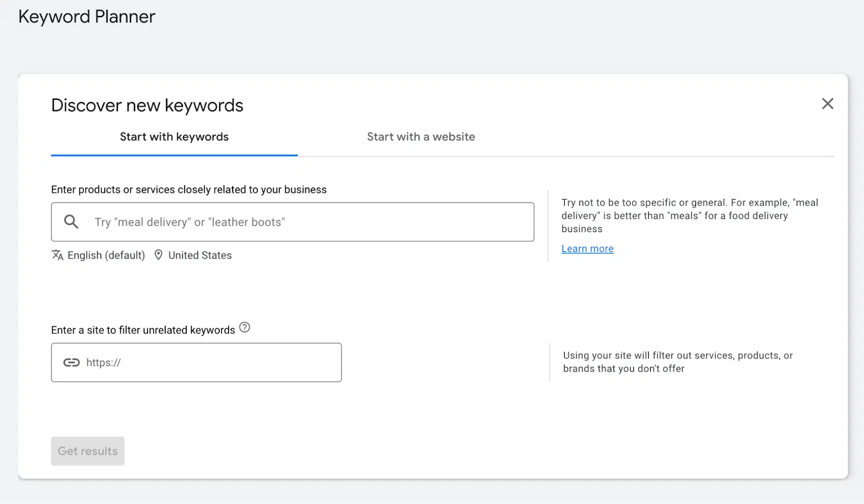Switch to Start with a website tab
864x504 pixels.
coord(421,137)
